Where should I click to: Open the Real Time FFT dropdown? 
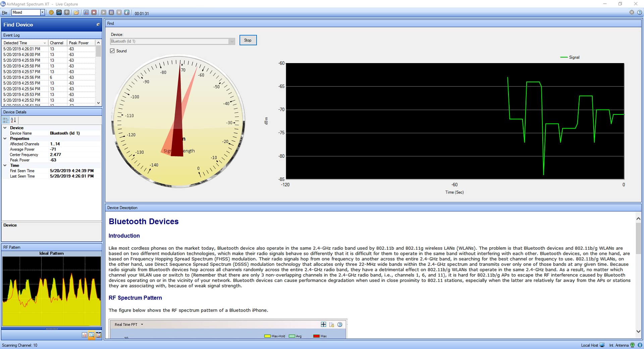click(x=142, y=325)
